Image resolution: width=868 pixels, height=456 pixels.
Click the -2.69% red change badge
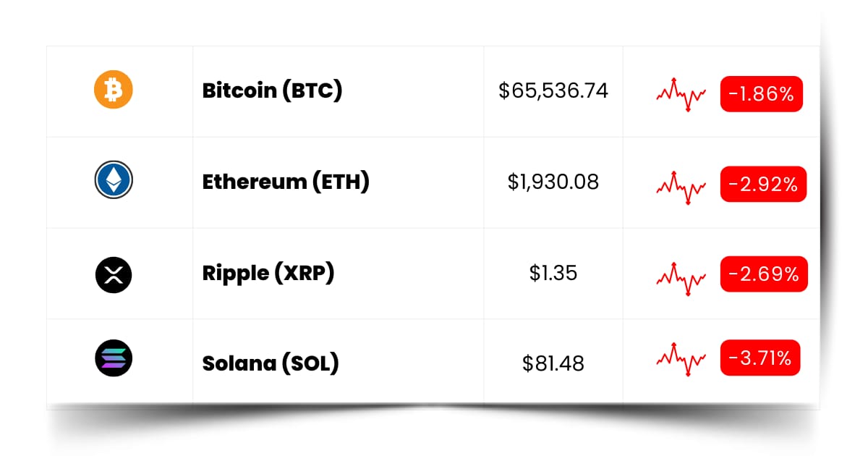pos(764,274)
